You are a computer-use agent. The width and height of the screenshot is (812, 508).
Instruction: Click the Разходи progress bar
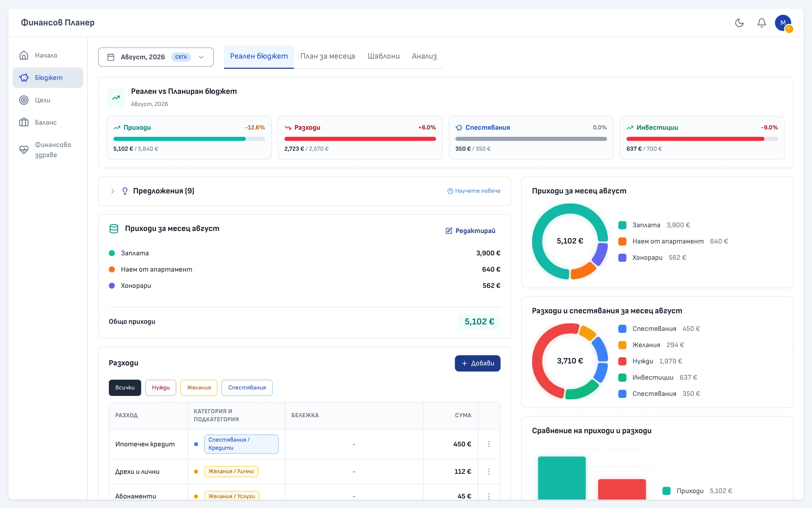360,139
